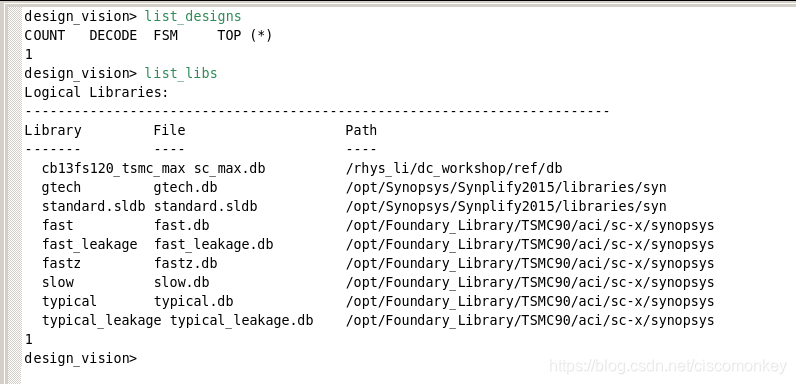
Task: Select the 'slow' library name
Action: (58, 282)
